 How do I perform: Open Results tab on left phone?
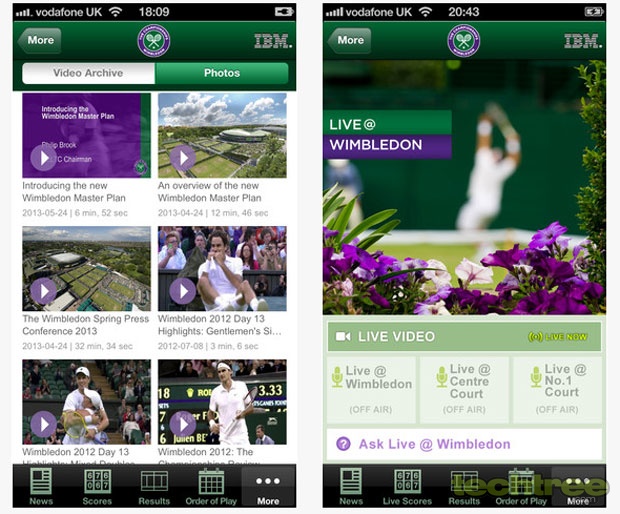tap(154, 487)
